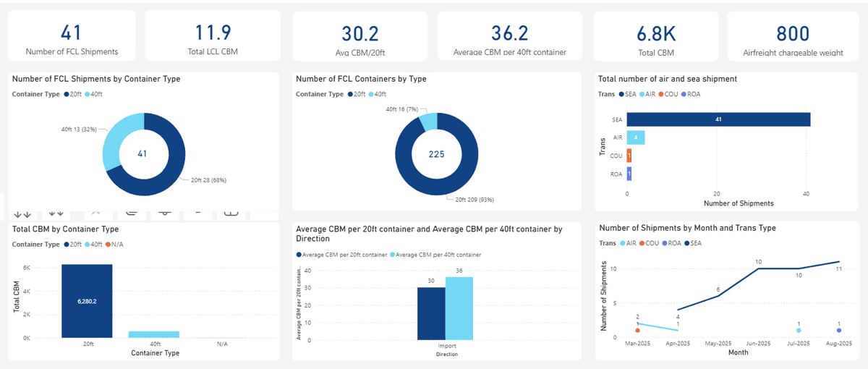
Task: Select the Aug-2025 SEA data point labeled 11
Action: pyautogui.click(x=838, y=262)
